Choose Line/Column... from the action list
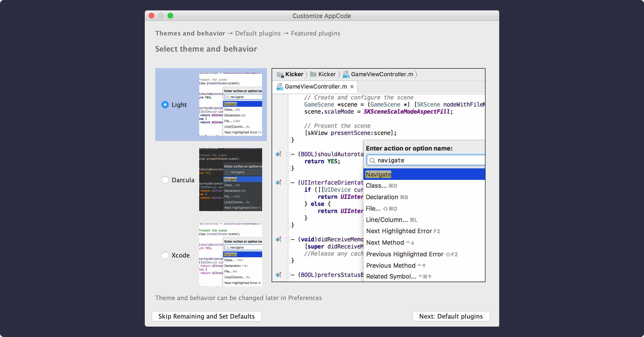This screenshot has width=644, height=337. (424, 220)
